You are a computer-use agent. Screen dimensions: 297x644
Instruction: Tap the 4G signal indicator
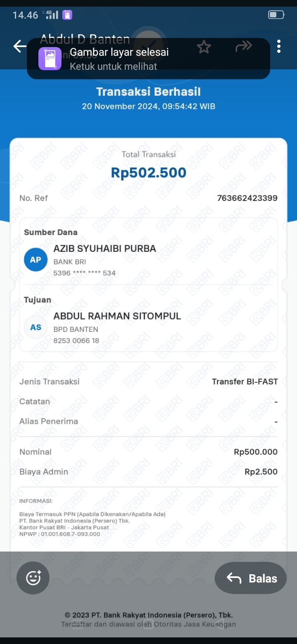pyautogui.click(x=51, y=15)
